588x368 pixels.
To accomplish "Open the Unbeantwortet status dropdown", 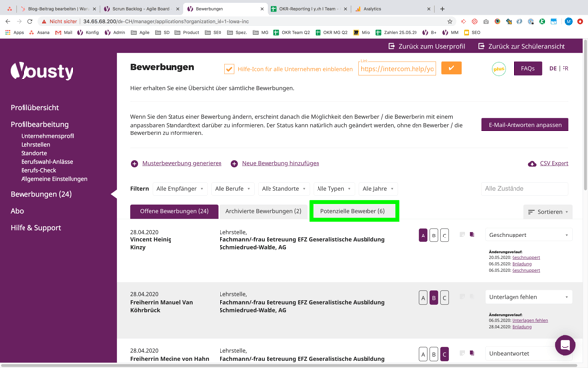I will (528, 353).
